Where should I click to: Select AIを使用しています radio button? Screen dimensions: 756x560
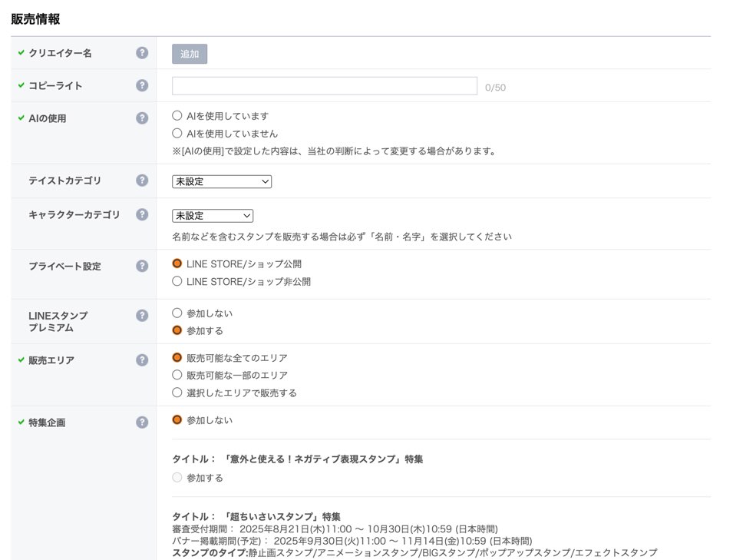[x=177, y=116]
